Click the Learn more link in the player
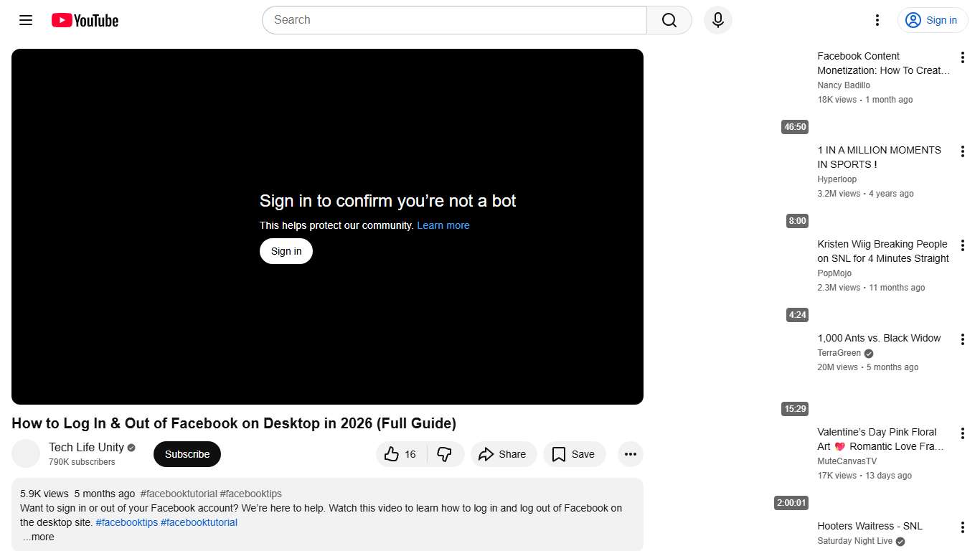 443,225
